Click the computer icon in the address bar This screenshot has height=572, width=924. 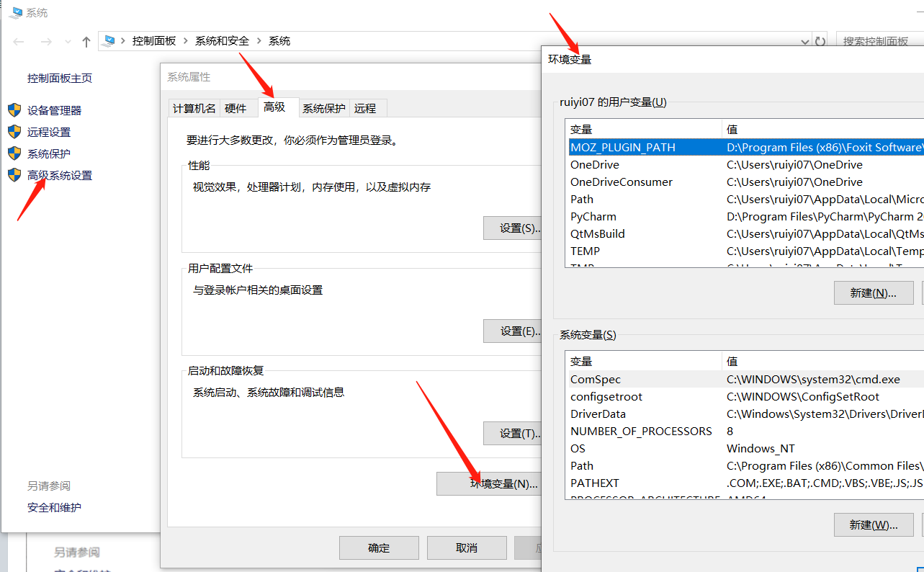(109, 40)
